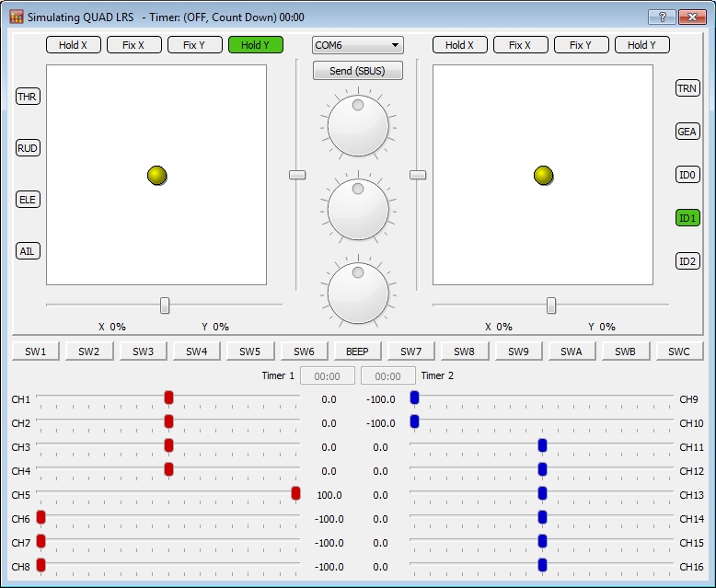Click the CH5 red slider handle

pos(295,493)
